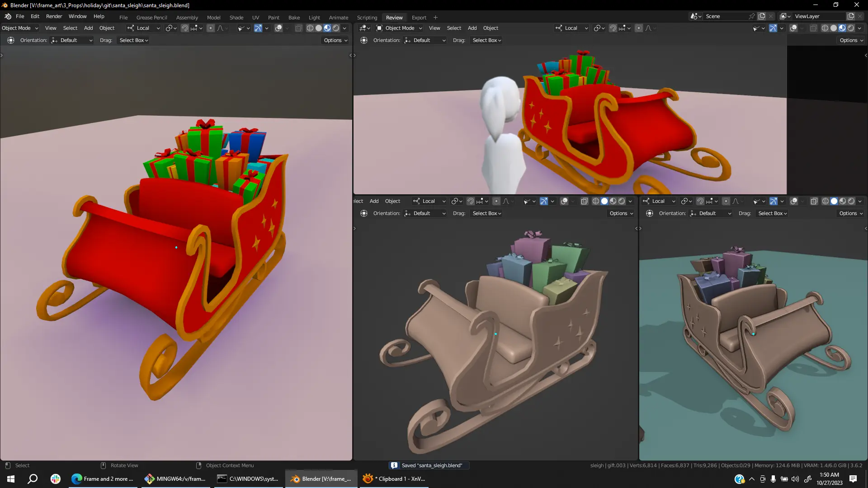Open Add menu in bottom-middle viewport
The width and height of the screenshot is (868, 488).
[x=374, y=201]
